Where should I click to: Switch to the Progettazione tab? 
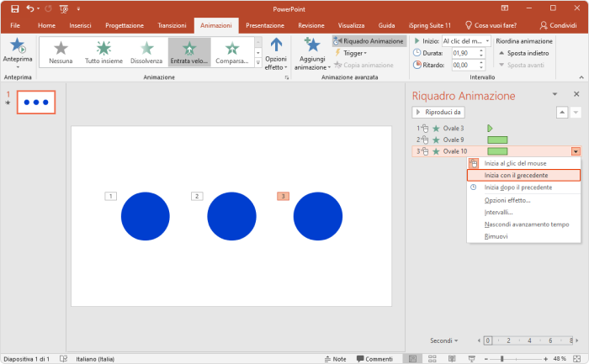pyautogui.click(x=125, y=25)
